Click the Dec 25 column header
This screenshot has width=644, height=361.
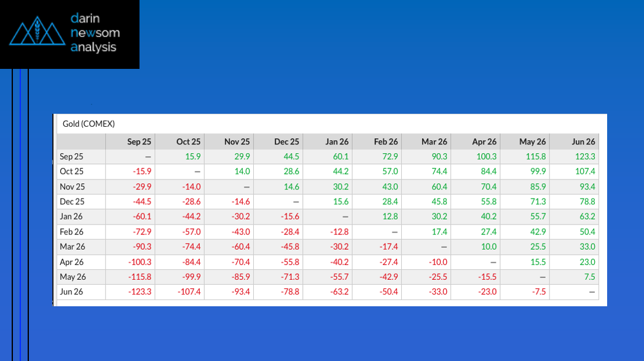pos(286,141)
